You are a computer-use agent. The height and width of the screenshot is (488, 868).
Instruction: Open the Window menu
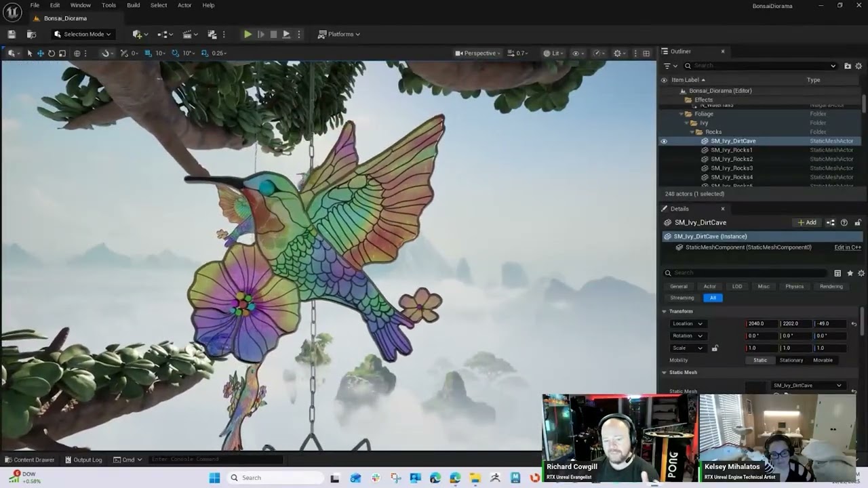[81, 5]
